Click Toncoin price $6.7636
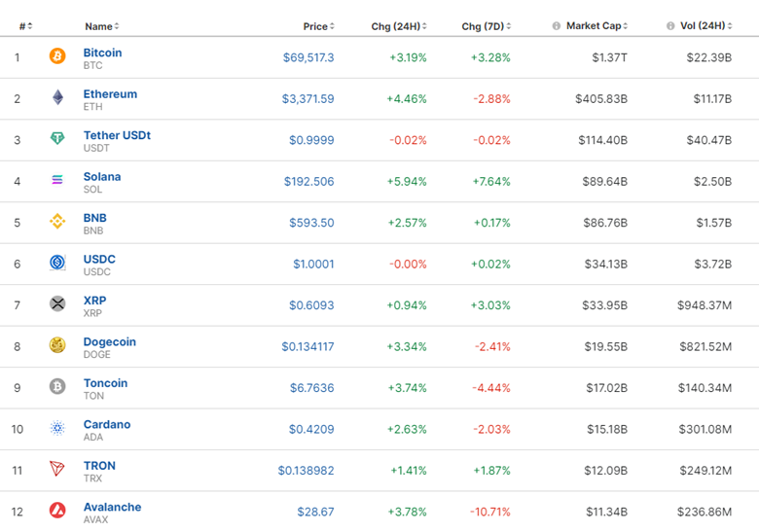The image size is (759, 532). coord(312,388)
